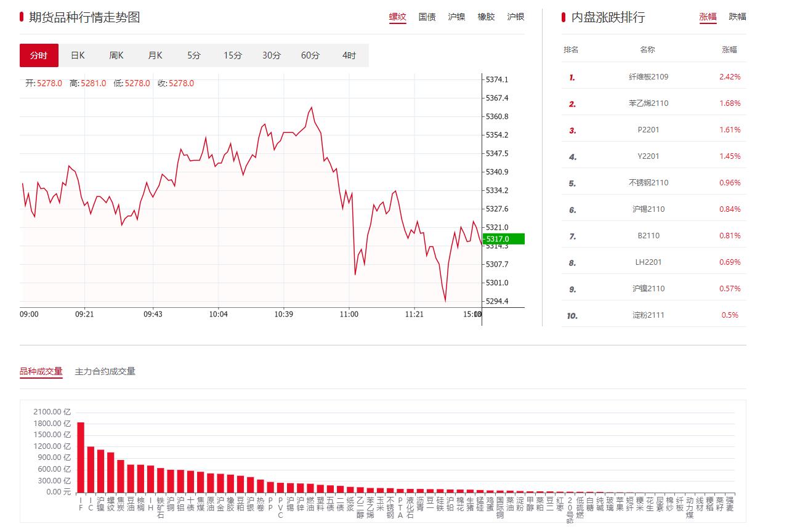The height and width of the screenshot is (532, 792).
Task: Click the 苯乙烯2110 ranking entry
Action: [x=649, y=103]
